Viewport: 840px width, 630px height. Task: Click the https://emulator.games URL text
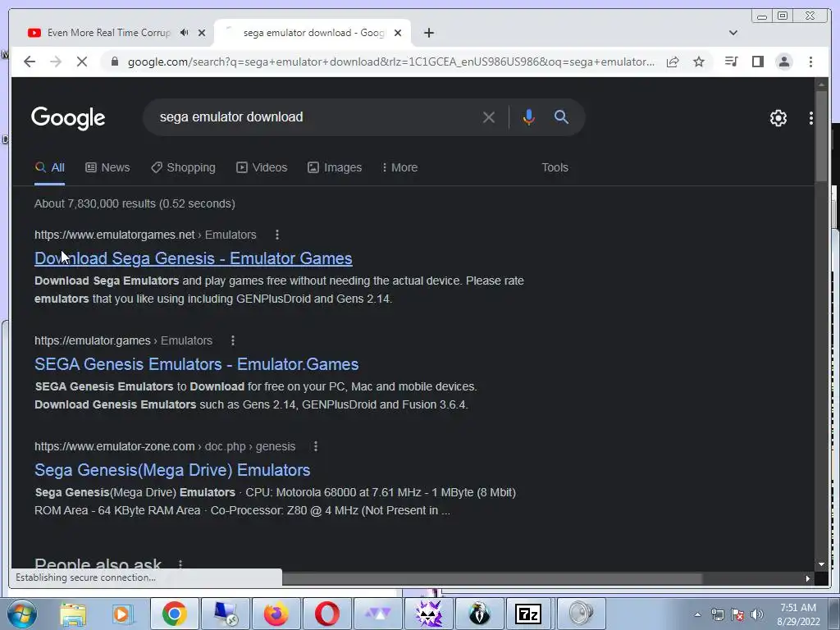click(x=92, y=340)
